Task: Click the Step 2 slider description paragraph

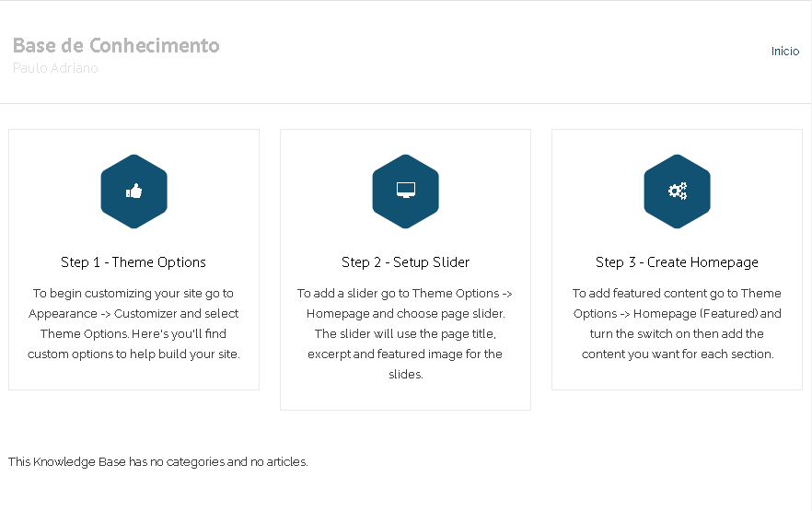Action: [x=405, y=333]
